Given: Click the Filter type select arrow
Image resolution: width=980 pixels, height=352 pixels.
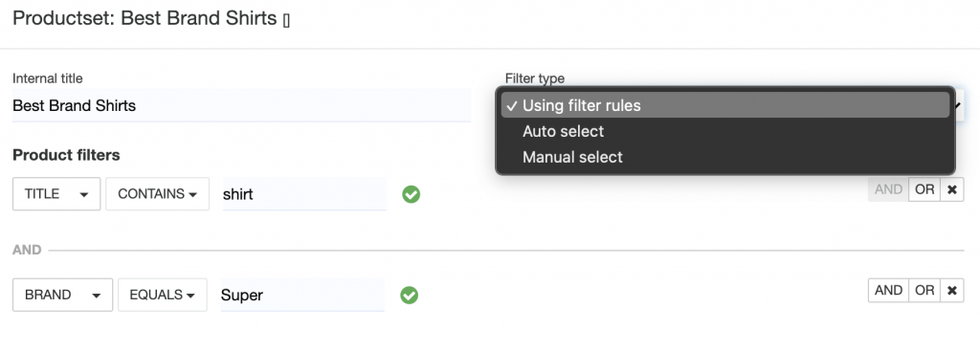Looking at the screenshot, I should [959, 106].
